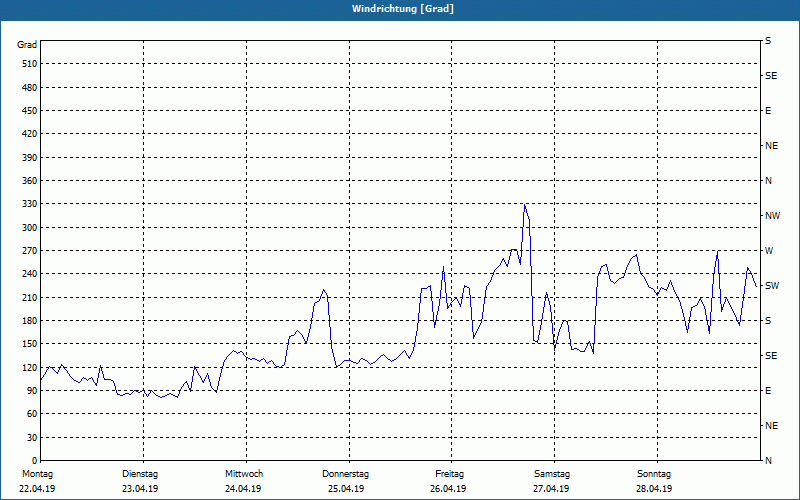The image size is (800, 500).
Task: Click the date 28.04.19
Action: (654, 489)
